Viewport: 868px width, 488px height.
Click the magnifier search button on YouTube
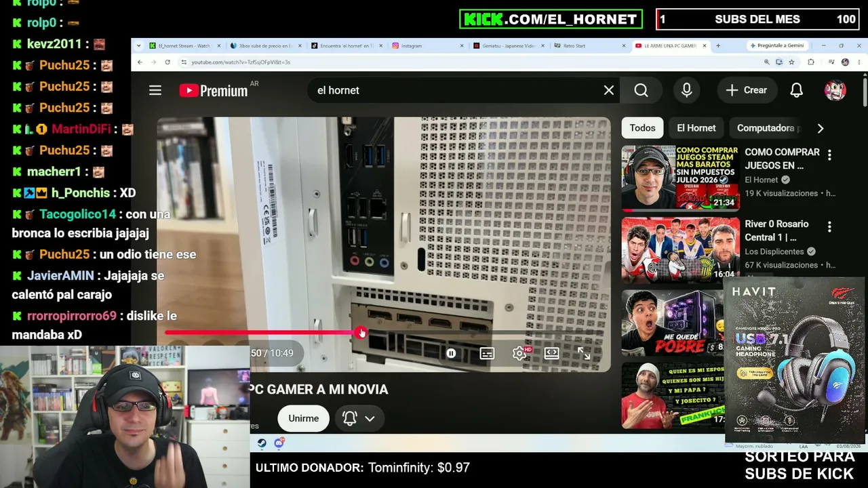[x=642, y=90]
